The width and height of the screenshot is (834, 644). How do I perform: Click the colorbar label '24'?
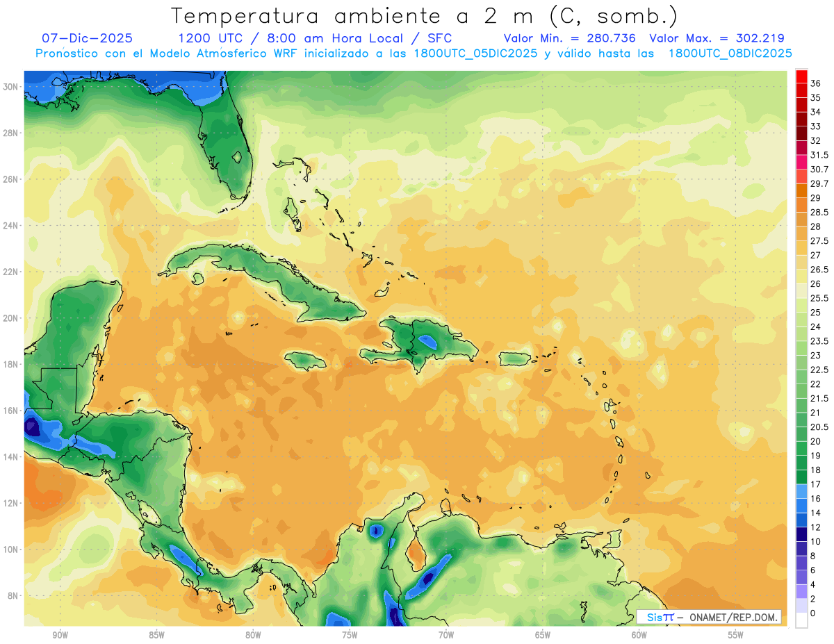(816, 327)
